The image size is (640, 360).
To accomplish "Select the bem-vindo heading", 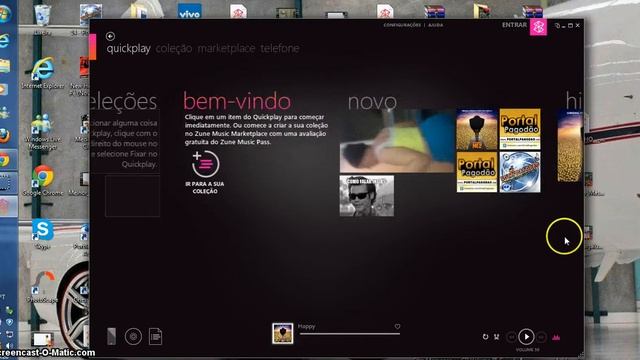I will (x=237, y=101).
